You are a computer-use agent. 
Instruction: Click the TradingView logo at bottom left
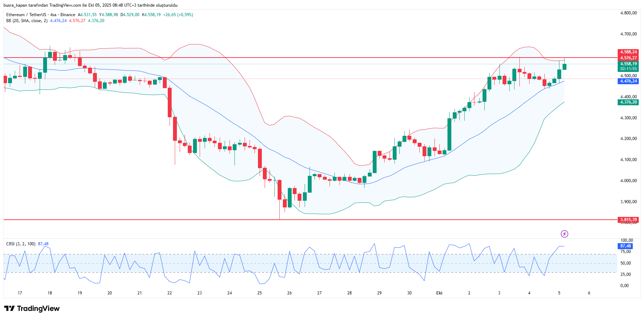click(x=32, y=308)
